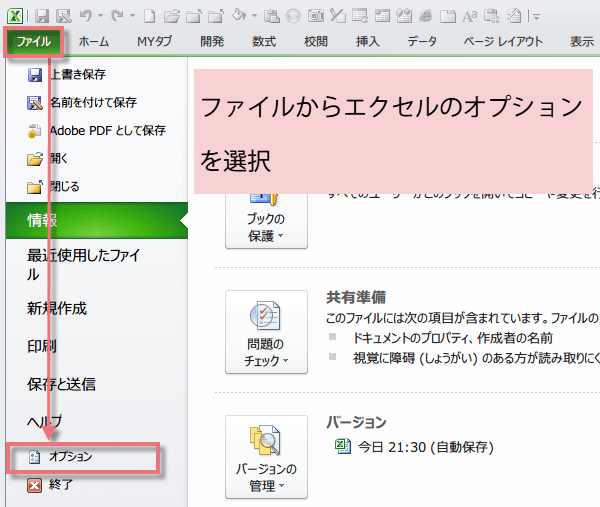This screenshot has width=600, height=507.
Task: Click the Redo arrow icon
Action: (117, 16)
